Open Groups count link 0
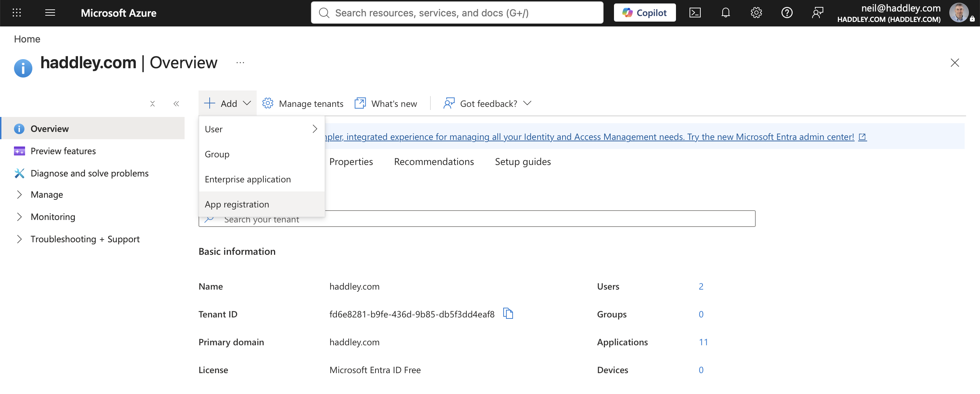The image size is (980, 394). tap(701, 314)
